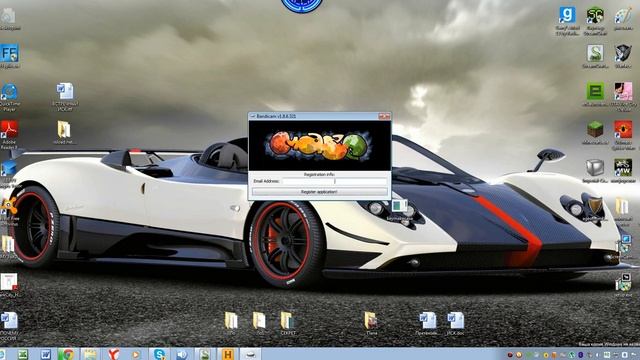Open the Adobe Reader desktop shortcut
The image size is (640, 360).
coord(9,130)
